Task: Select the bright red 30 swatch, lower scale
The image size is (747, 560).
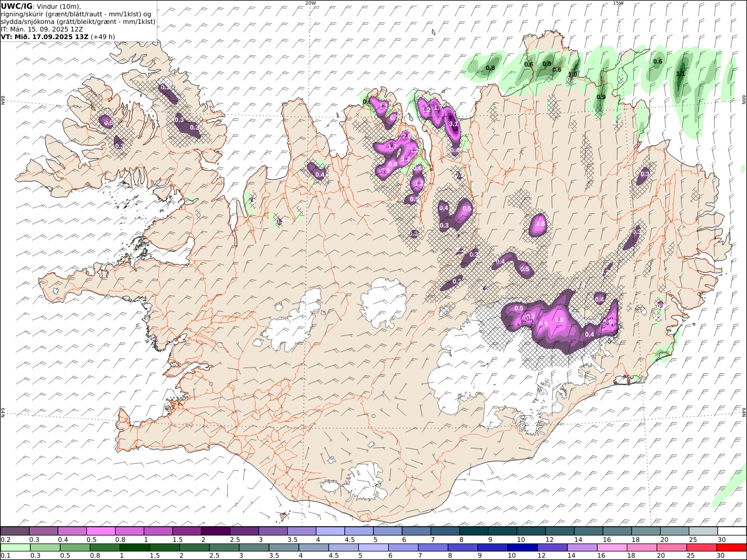Action: [731, 547]
